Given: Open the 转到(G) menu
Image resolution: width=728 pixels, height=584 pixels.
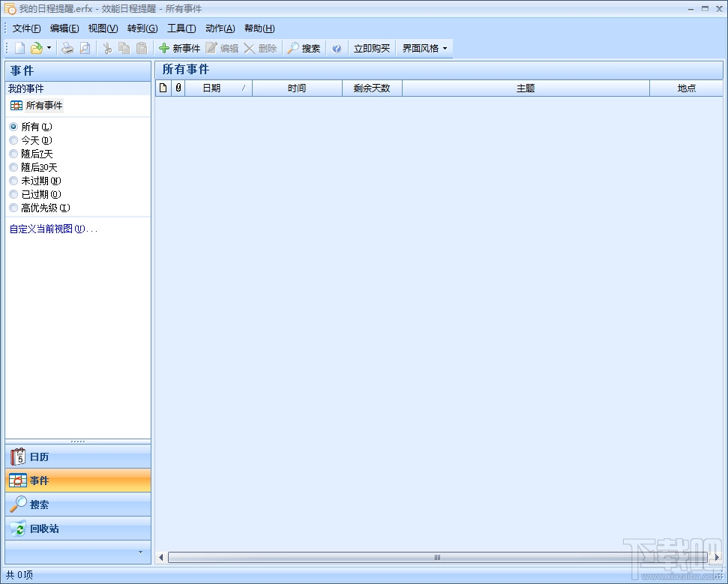Looking at the screenshot, I should [142, 28].
